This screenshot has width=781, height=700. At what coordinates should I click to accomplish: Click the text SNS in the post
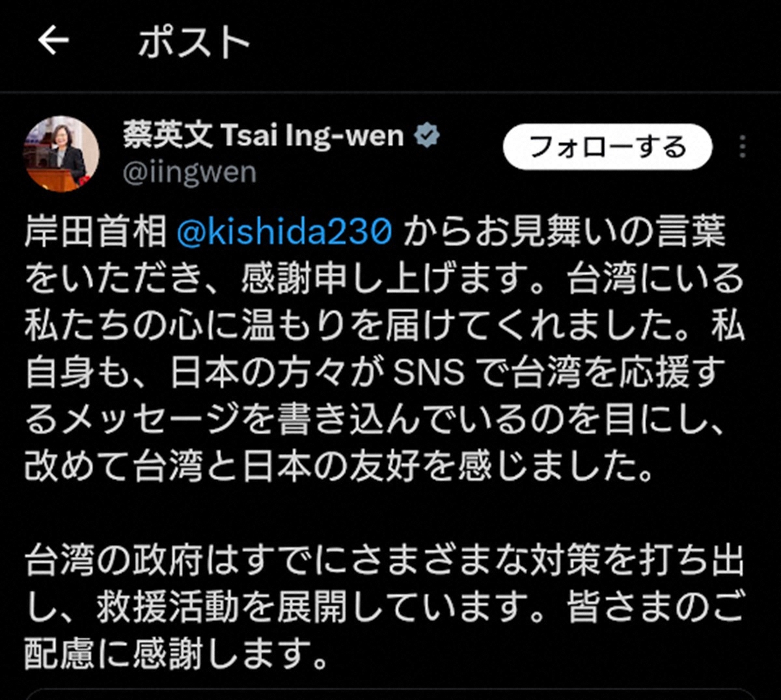pos(430,373)
